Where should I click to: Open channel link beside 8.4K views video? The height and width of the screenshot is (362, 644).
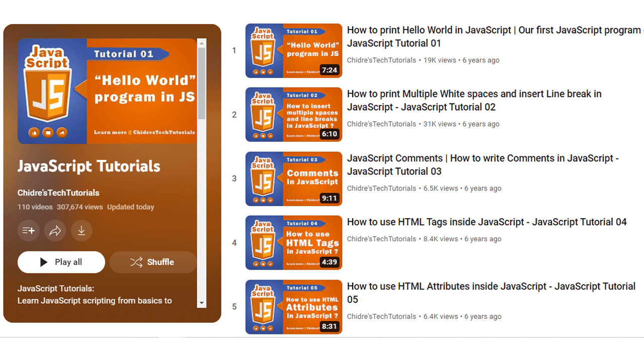[381, 239]
